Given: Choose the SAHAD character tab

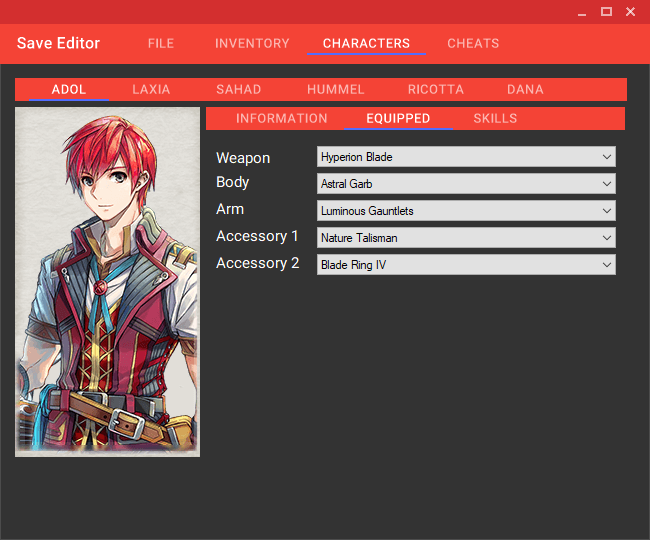Looking at the screenshot, I should 238,90.
